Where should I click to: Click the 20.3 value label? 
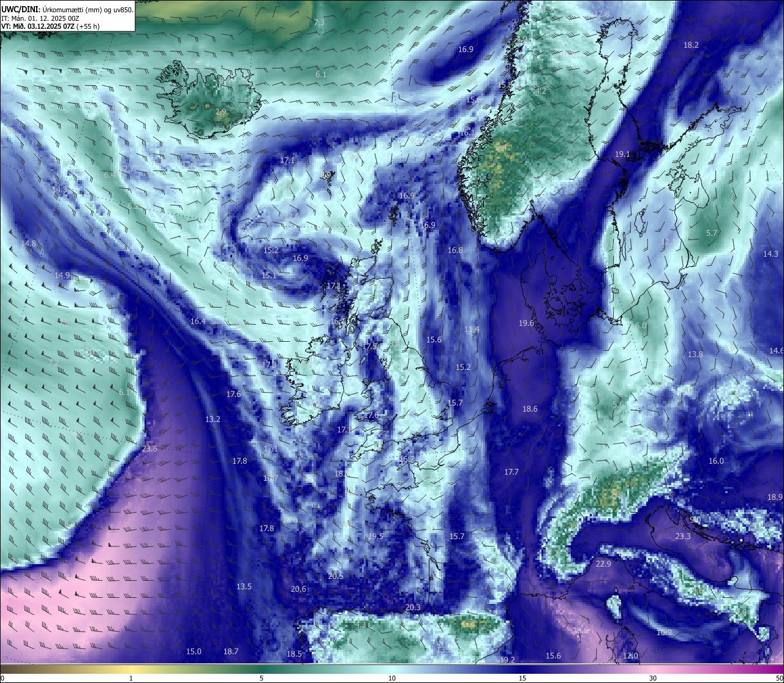coord(413,607)
